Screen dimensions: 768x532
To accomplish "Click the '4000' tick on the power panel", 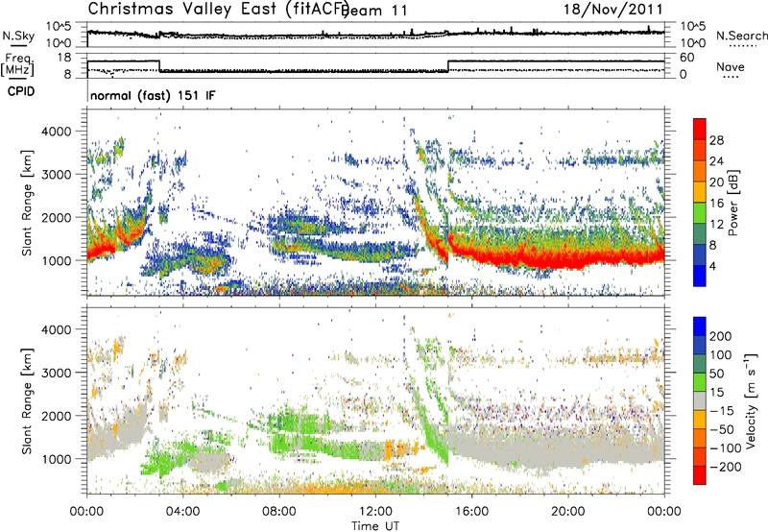I will [x=57, y=132].
